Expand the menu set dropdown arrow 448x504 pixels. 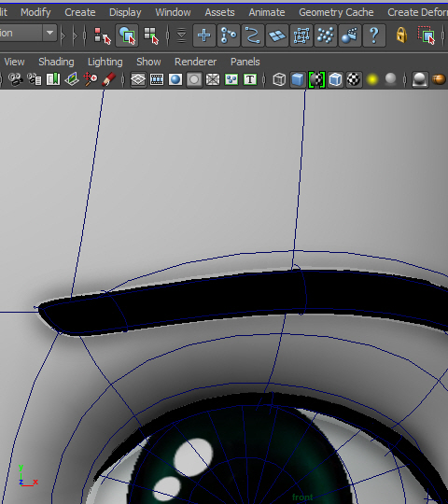coord(49,33)
